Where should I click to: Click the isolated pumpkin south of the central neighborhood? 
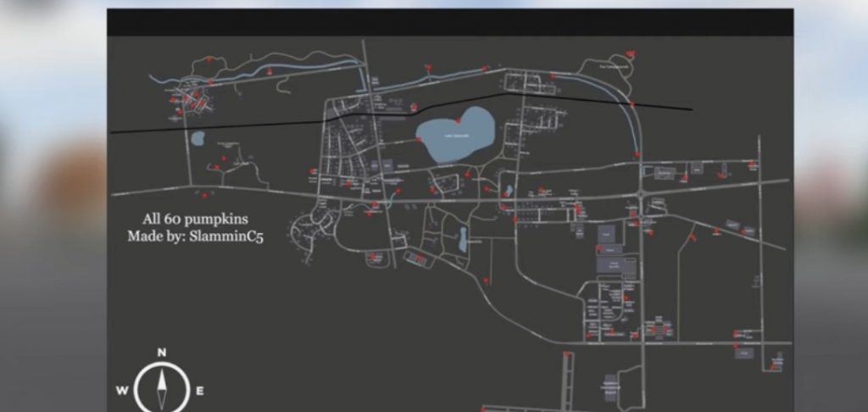[486, 281]
